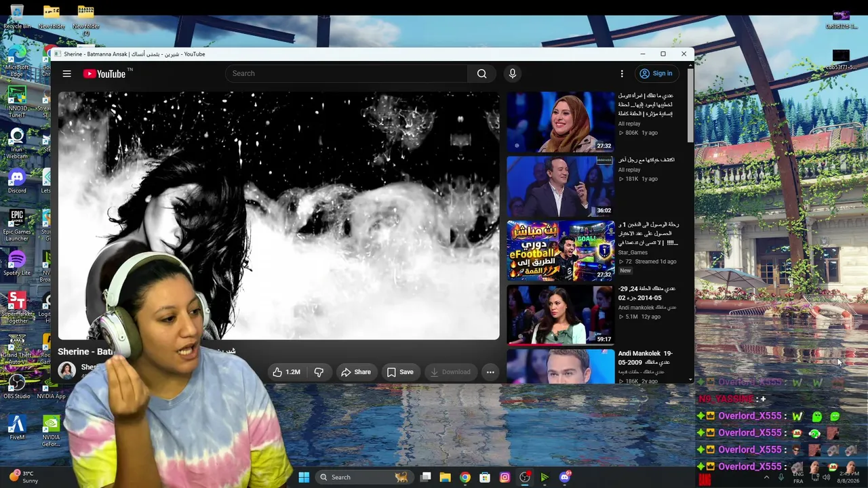Open Task View on the taskbar

point(425,477)
